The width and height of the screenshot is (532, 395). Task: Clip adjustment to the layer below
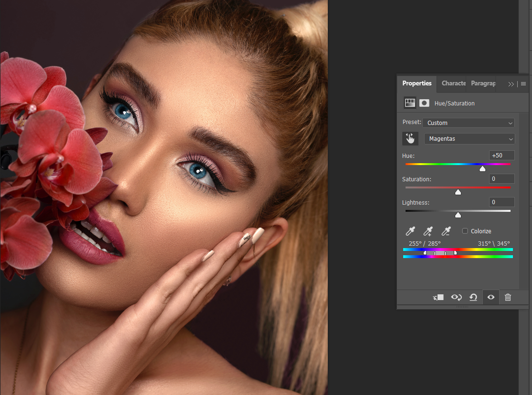click(438, 297)
